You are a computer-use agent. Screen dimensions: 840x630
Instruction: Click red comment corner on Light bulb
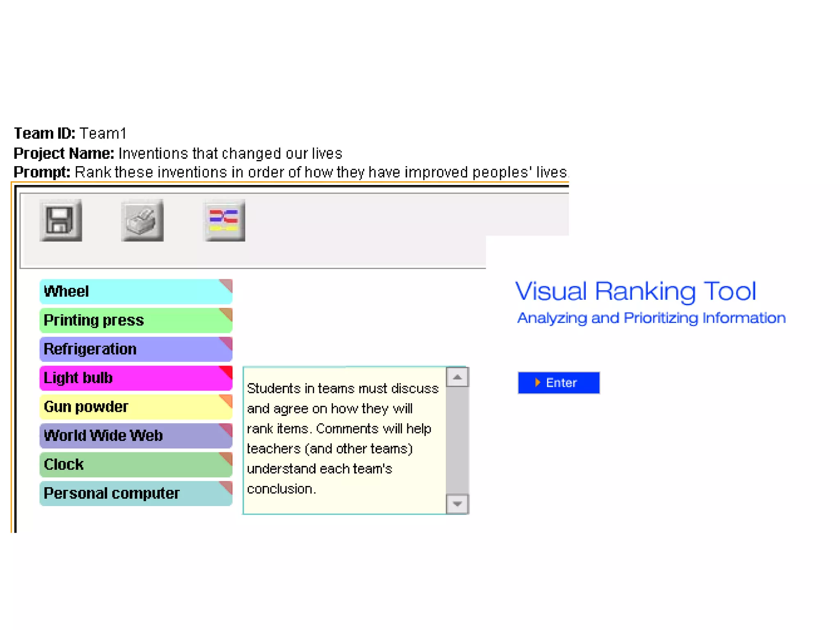pos(228,371)
